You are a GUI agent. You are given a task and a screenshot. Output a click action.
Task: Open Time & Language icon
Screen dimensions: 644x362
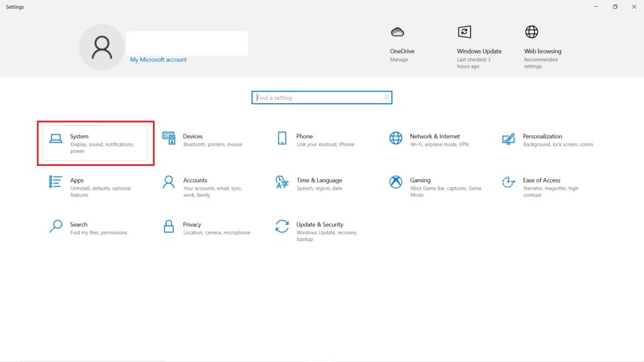(x=282, y=182)
